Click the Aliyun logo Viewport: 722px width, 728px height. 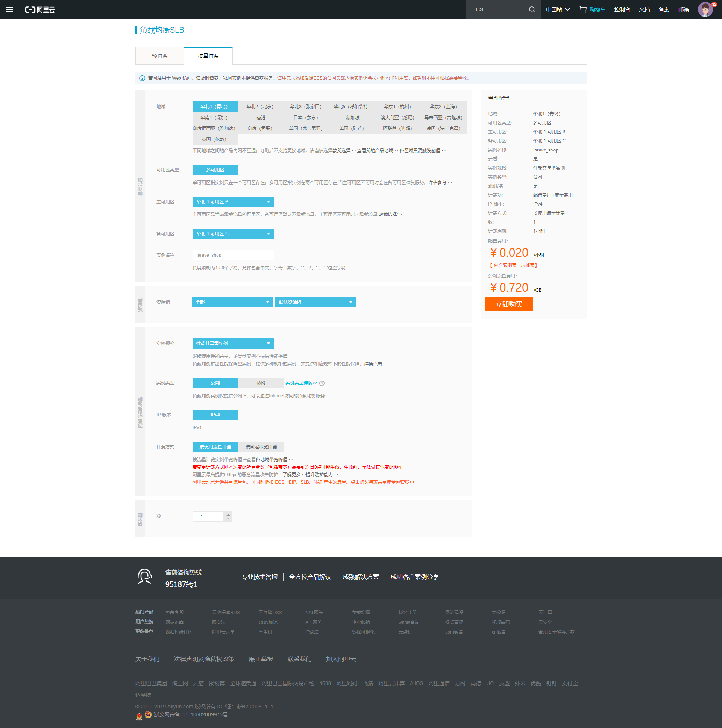coord(40,10)
